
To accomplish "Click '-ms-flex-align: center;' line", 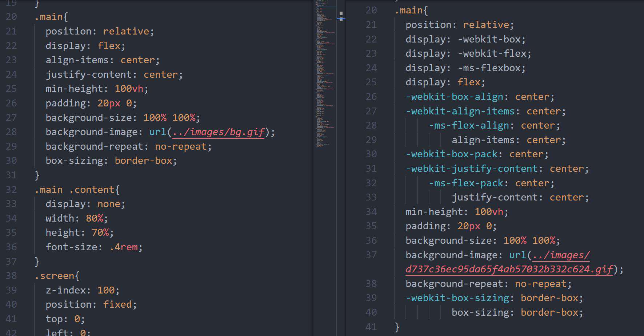I will click(x=495, y=125).
